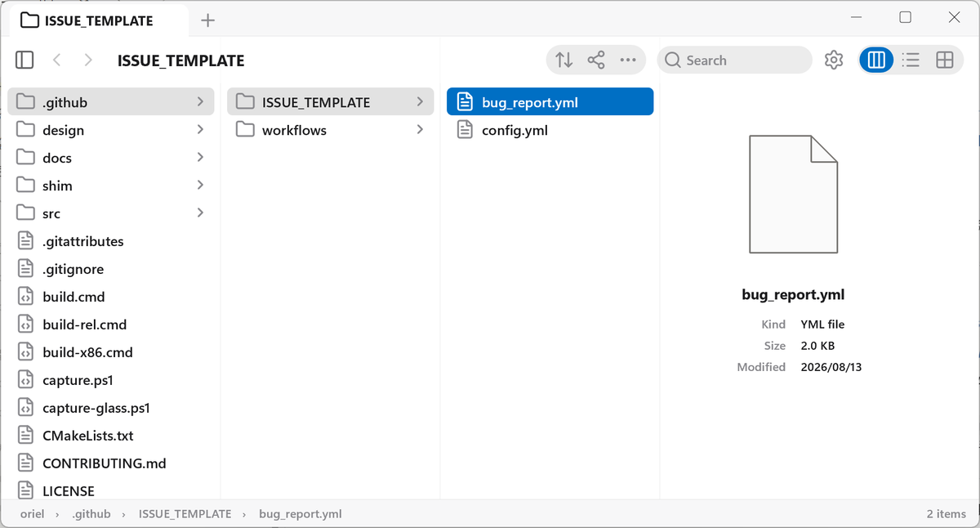Expand the docs folder chevron
The image size is (980, 528).
click(x=201, y=158)
